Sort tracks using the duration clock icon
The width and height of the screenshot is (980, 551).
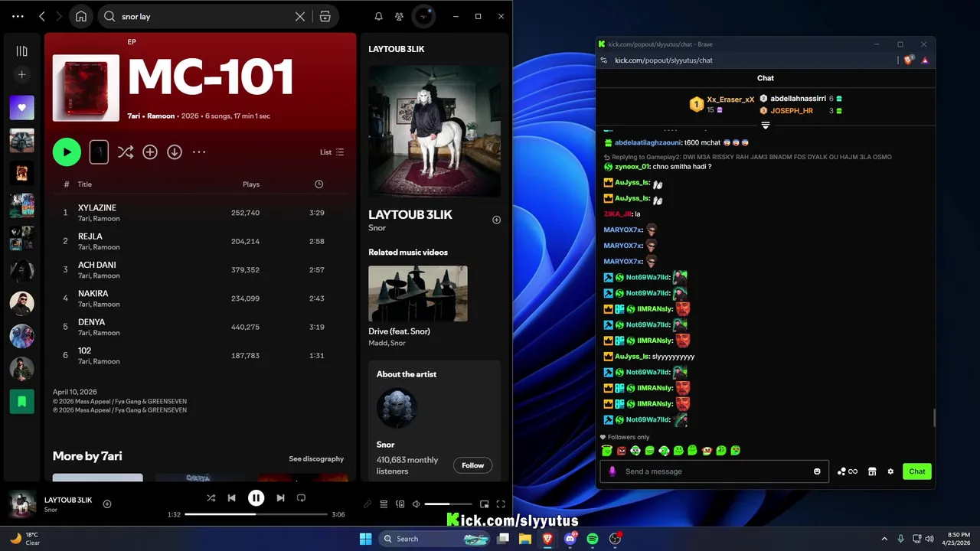pyautogui.click(x=318, y=184)
